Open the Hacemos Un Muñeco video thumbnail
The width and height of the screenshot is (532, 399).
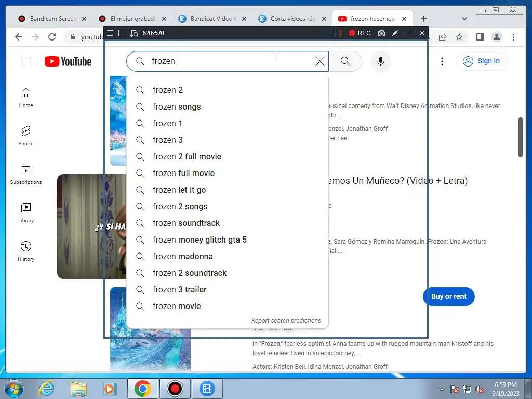(91, 227)
